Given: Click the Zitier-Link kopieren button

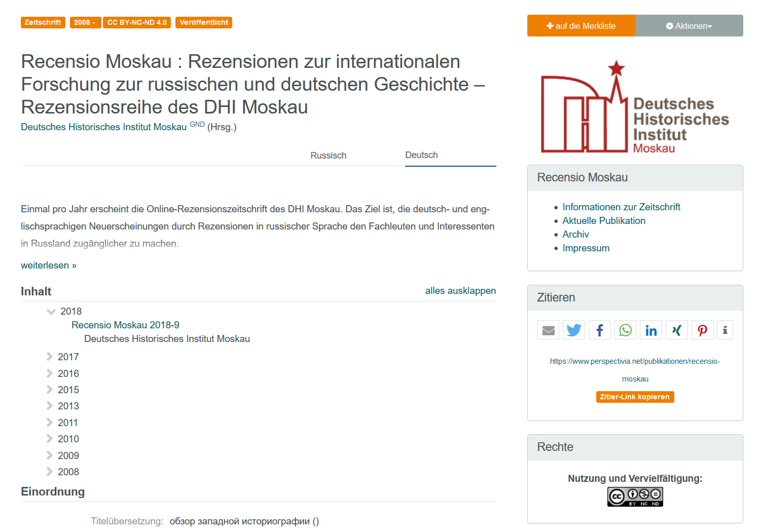Looking at the screenshot, I should click(635, 397).
